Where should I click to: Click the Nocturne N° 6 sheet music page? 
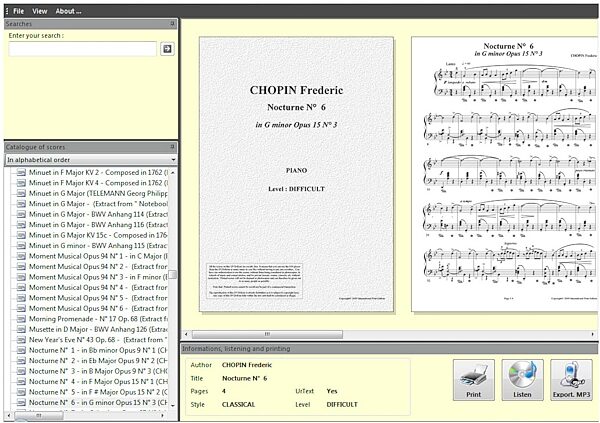tap(505, 174)
